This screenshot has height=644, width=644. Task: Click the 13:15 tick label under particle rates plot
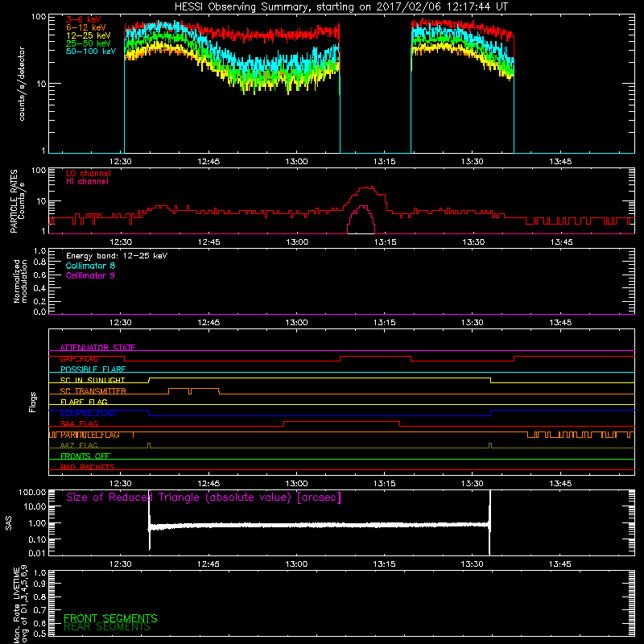point(385,242)
